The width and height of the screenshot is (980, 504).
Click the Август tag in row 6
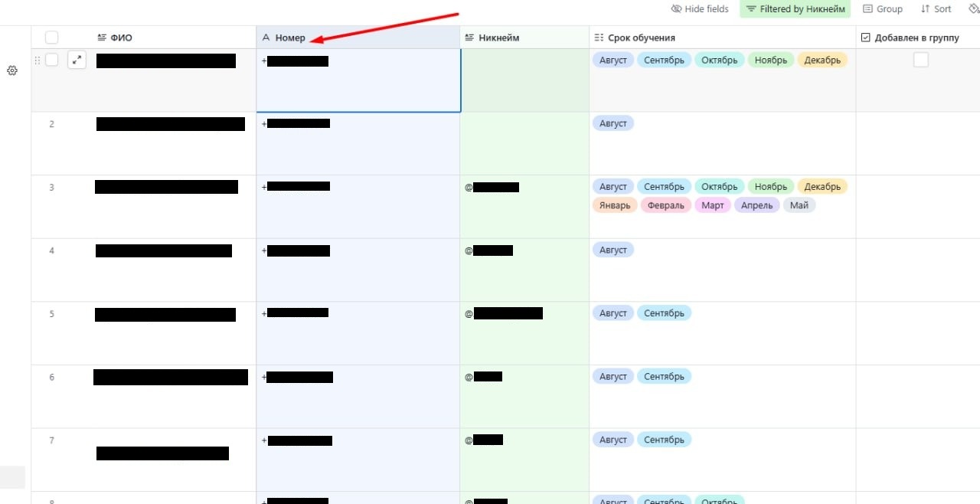click(x=613, y=376)
